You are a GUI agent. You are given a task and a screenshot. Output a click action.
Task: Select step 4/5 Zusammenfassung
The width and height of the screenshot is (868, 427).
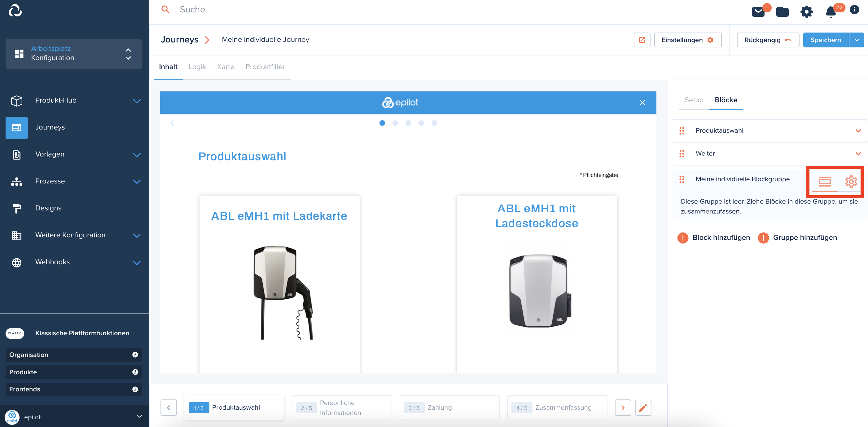(x=557, y=408)
